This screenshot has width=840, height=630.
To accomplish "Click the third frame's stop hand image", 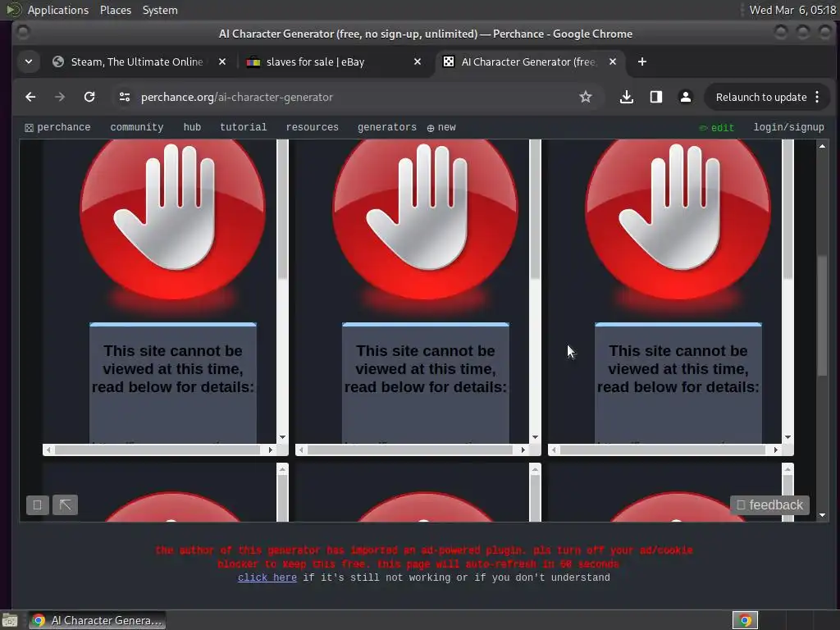I will 678,220.
